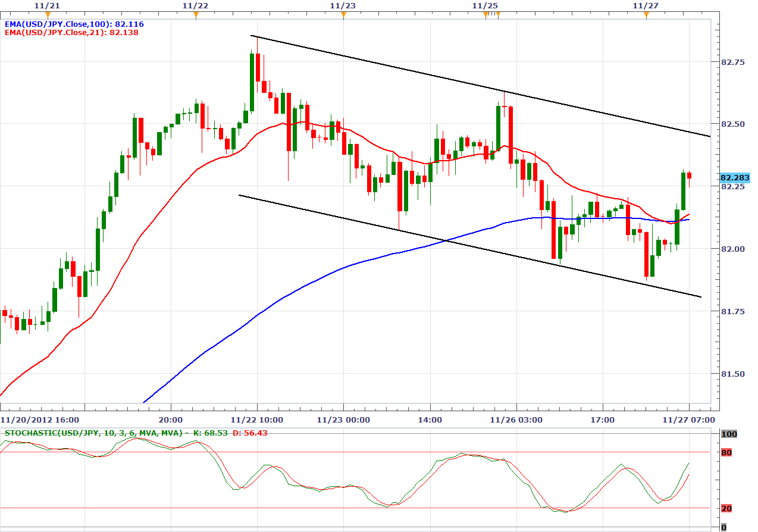Viewport: 758px width, 532px height.
Task: Click the stochastic 0 level tag
Action: pos(723,527)
